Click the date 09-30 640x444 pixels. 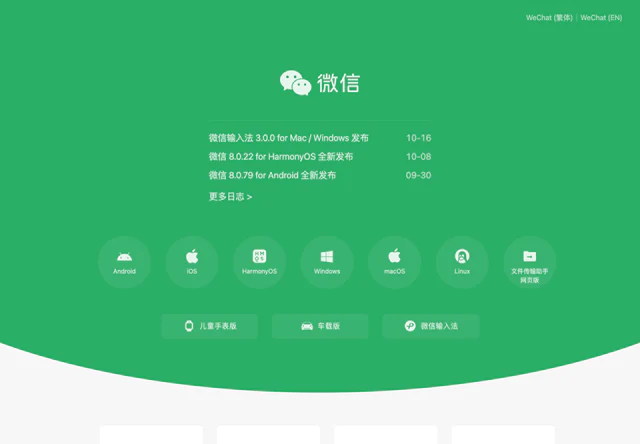point(418,175)
